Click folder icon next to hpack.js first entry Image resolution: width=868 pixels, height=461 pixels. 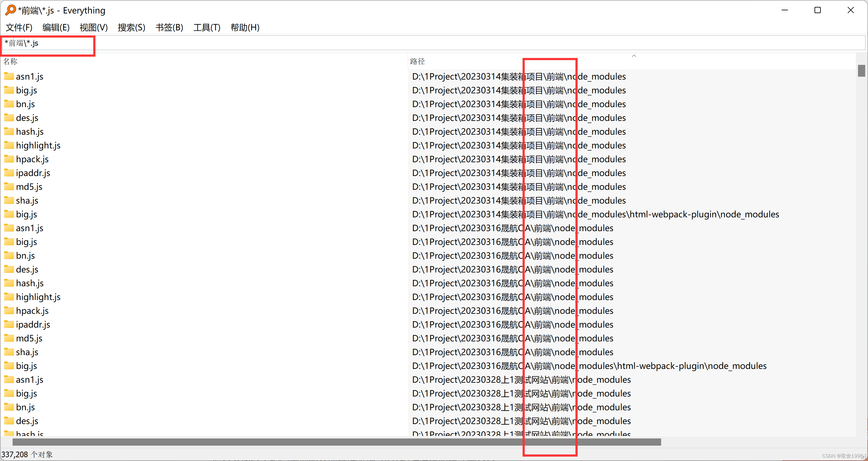(x=9, y=159)
